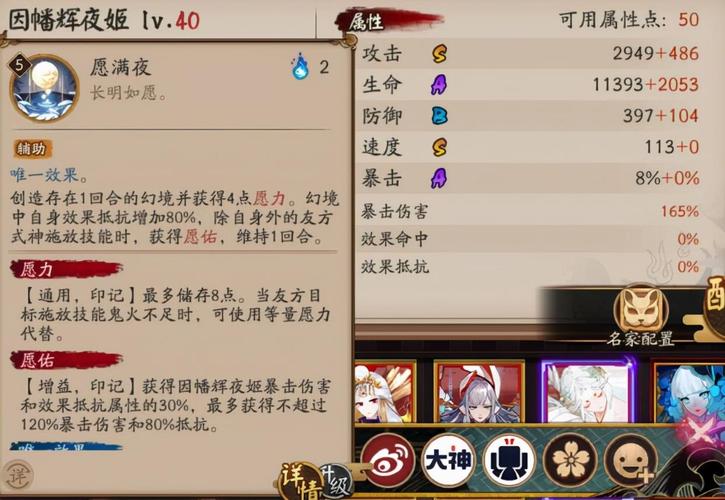This screenshot has width=725, height=500.
Task: Choose the blue flower shikigami portrait
Action: coord(689,393)
